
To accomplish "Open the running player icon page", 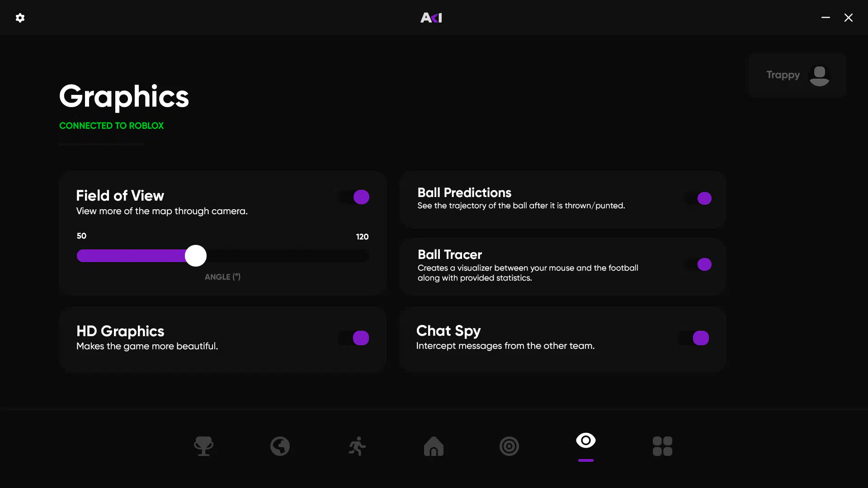I will point(357,446).
